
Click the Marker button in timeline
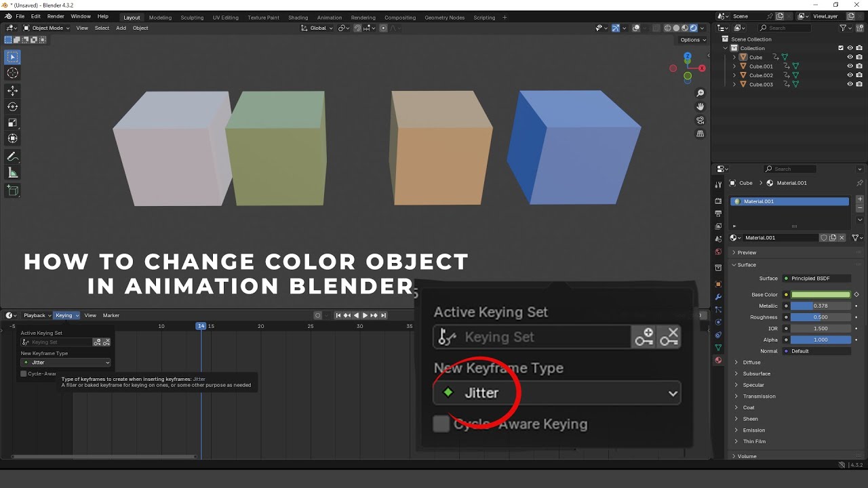coord(111,315)
